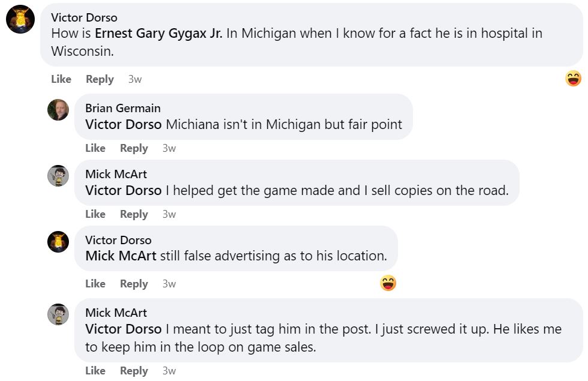
Task: Click Mick McArt mention in Victor's reply
Action: click(x=121, y=256)
